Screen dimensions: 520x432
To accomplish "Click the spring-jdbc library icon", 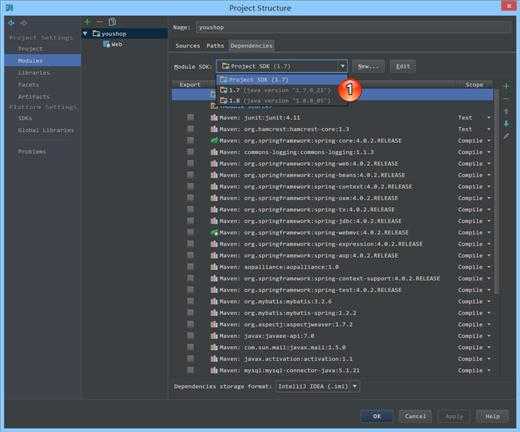I will tap(214, 221).
